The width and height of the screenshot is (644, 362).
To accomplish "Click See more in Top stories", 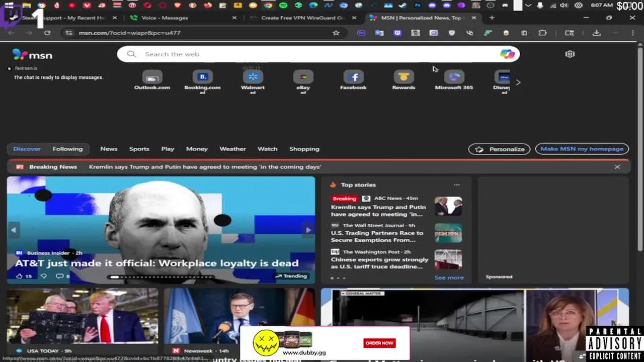I will point(449,278).
